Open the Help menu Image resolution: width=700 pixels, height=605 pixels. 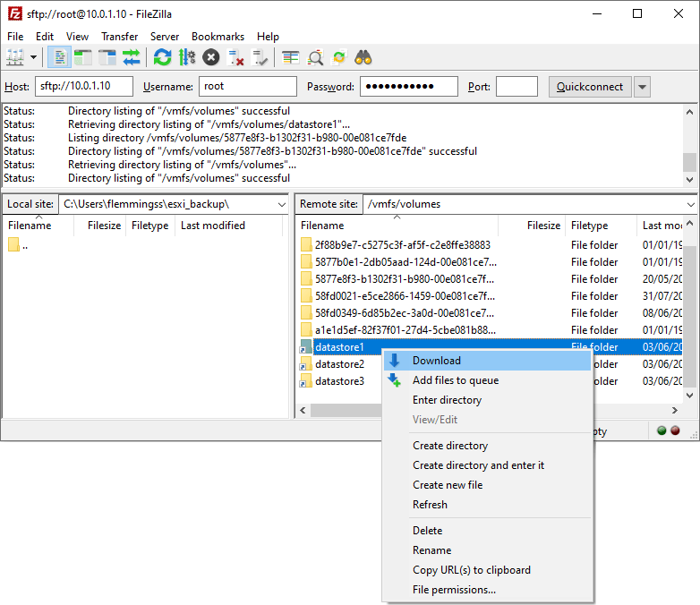click(x=268, y=37)
